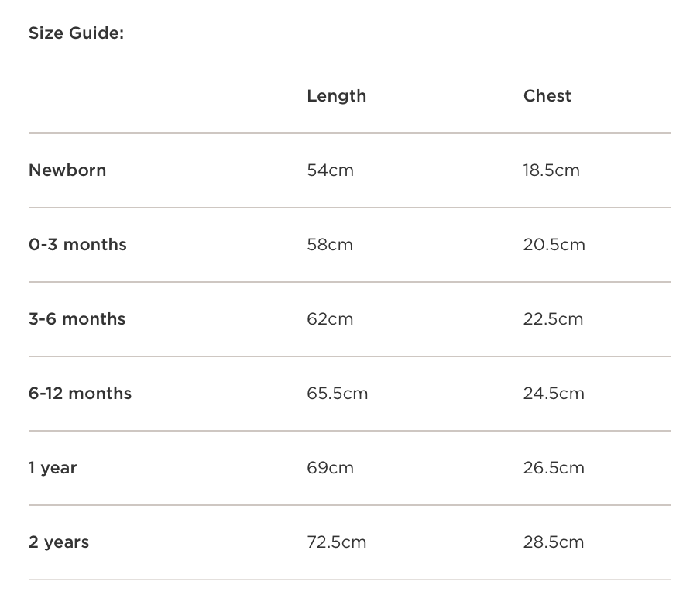Click the 0-3 months row label
This screenshot has height=609, width=700.
click(77, 245)
